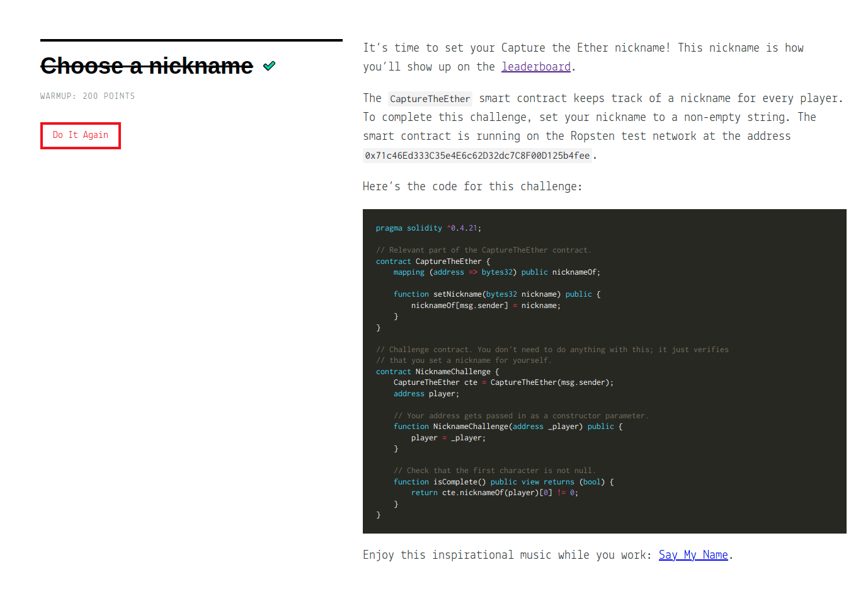868x589 pixels.
Task: Click the isComplete function declaration line
Action: click(504, 482)
